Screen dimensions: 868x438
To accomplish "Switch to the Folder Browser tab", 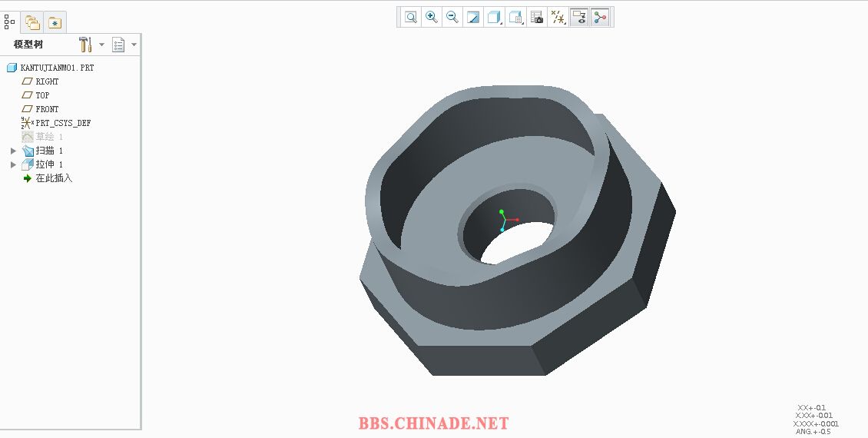I will [x=33, y=23].
